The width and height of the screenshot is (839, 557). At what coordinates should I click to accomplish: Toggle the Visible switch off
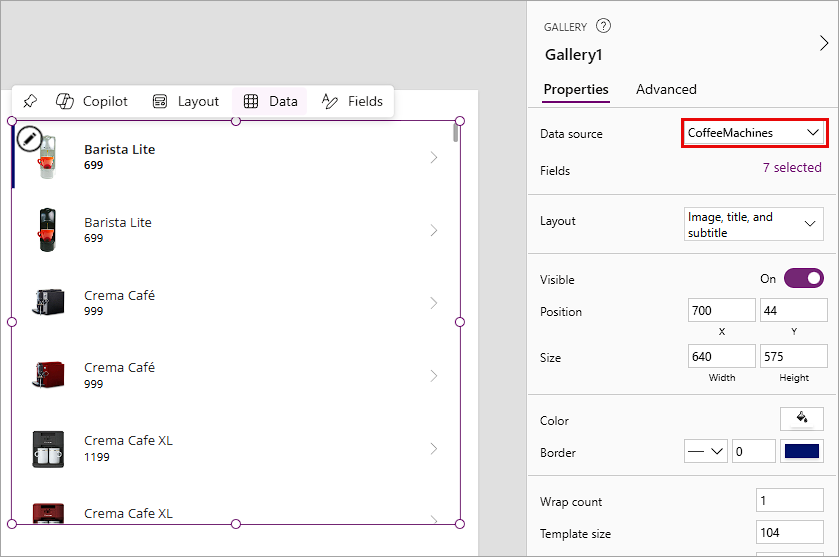(x=804, y=278)
